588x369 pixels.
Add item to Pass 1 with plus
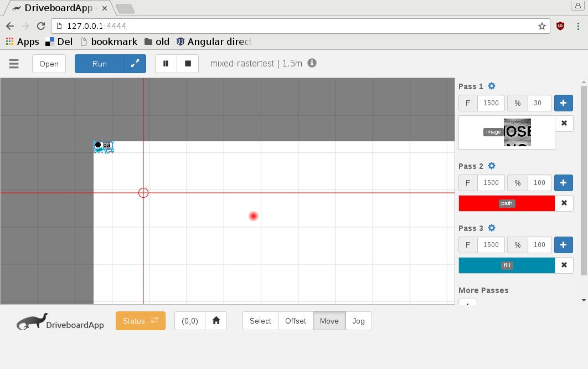pyautogui.click(x=563, y=103)
